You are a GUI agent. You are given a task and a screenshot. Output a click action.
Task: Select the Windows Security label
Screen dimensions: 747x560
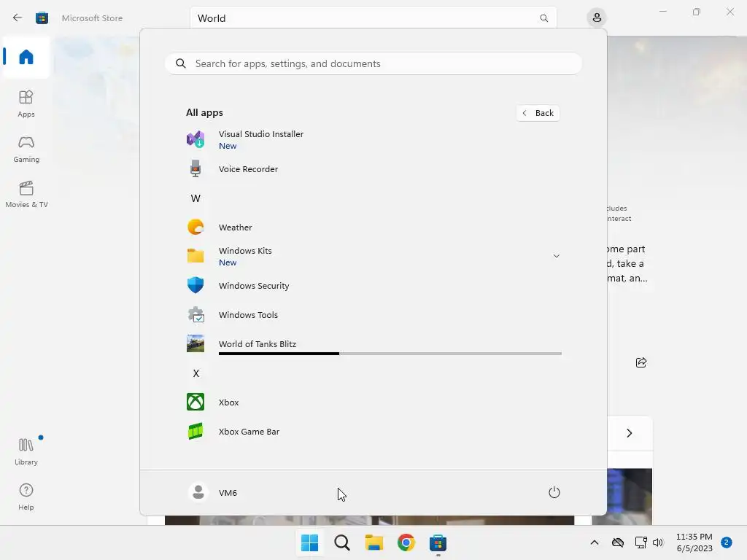[254, 286]
